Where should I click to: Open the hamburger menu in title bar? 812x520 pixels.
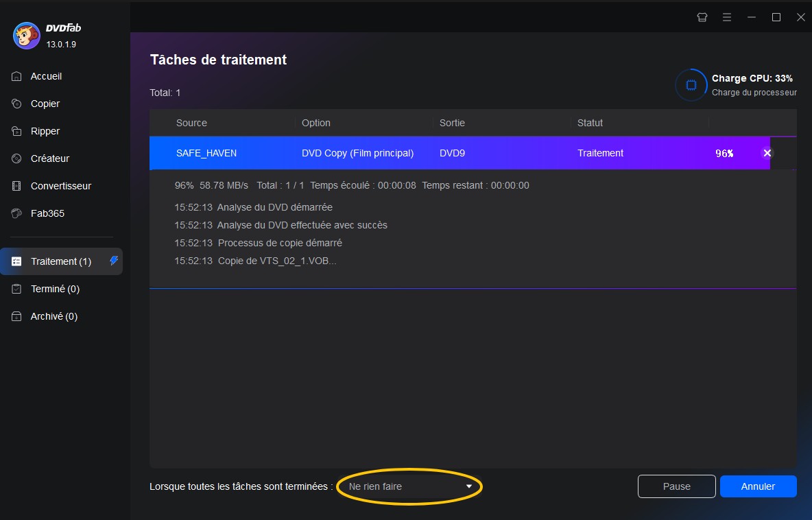727,17
